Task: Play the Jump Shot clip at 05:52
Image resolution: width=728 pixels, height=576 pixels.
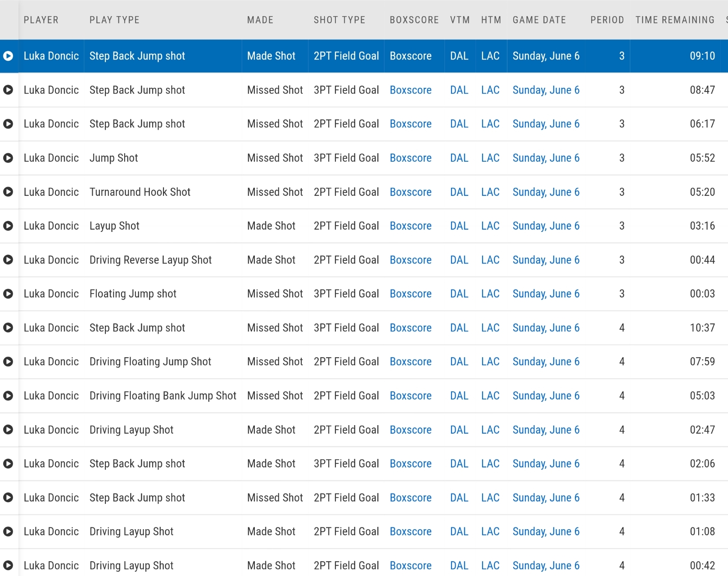Action: (8, 158)
